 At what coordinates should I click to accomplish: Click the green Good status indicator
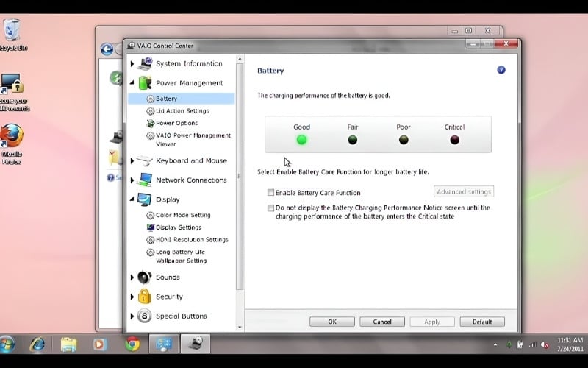(301, 140)
